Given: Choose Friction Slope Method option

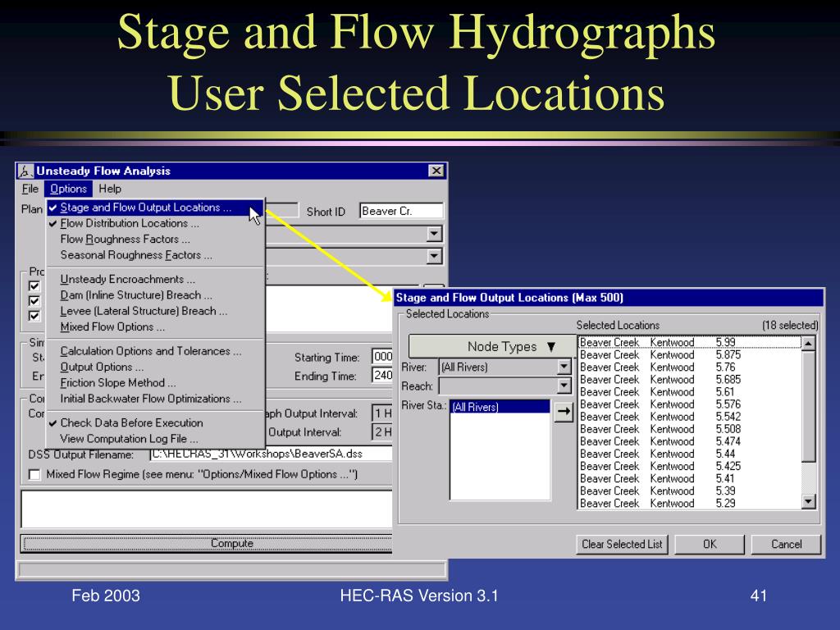Looking at the screenshot, I should pyautogui.click(x=155, y=382).
